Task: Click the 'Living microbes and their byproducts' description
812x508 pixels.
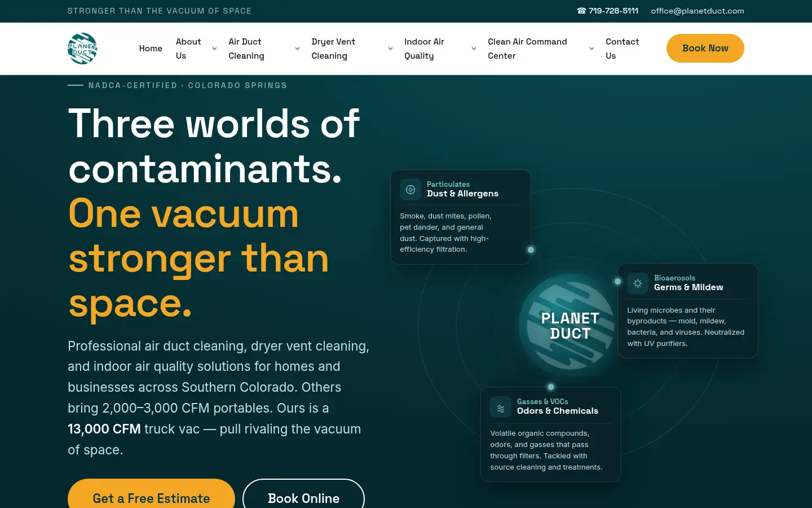Action: point(686,327)
